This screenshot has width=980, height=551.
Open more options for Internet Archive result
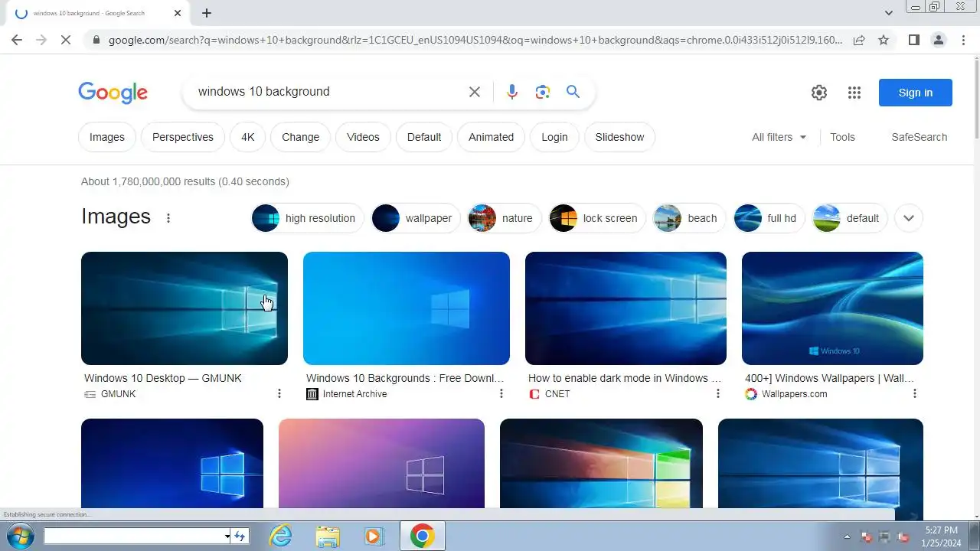coord(501,393)
